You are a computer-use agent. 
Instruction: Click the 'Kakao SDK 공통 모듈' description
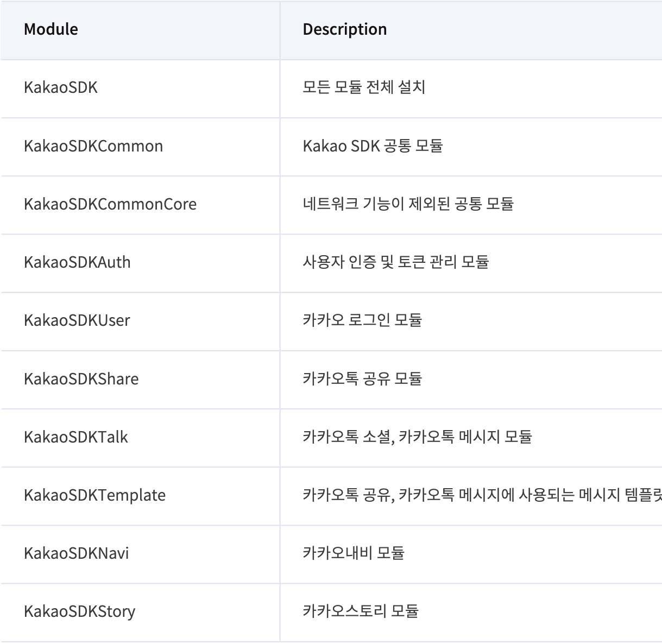(x=373, y=146)
